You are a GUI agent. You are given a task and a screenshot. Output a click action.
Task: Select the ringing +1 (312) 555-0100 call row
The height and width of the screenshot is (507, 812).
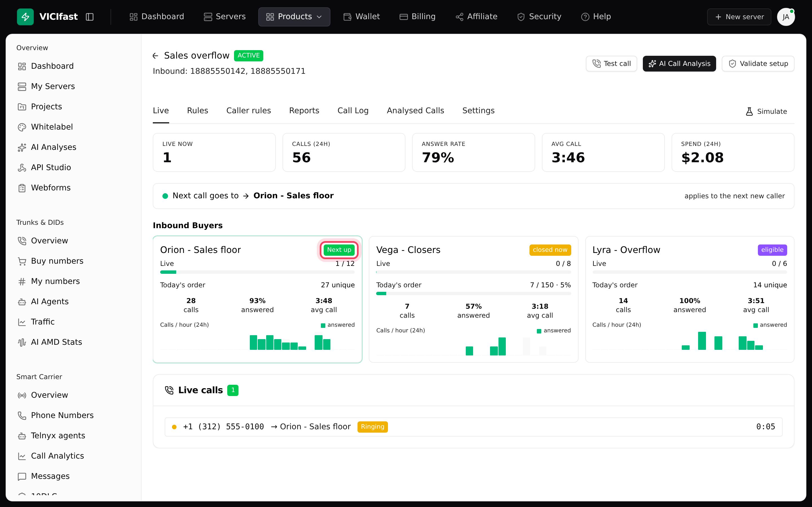click(x=473, y=426)
